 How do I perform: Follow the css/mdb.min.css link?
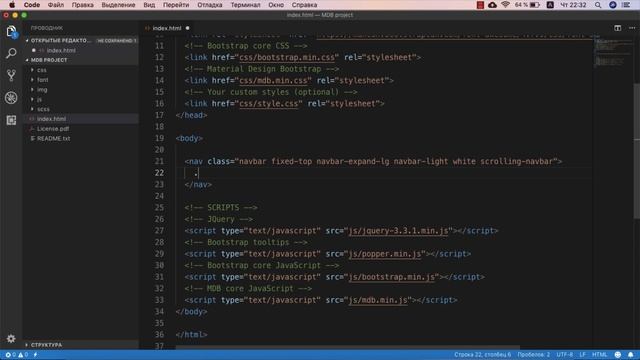tap(273, 81)
